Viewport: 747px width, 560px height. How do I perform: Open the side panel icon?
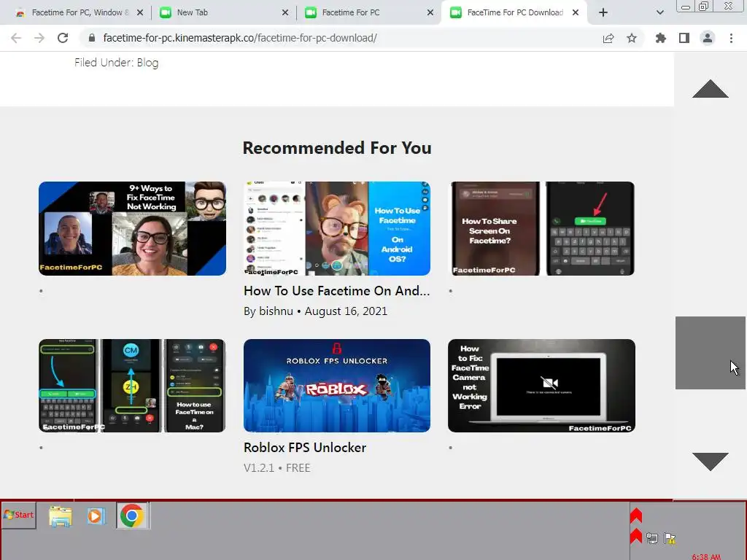(x=684, y=38)
